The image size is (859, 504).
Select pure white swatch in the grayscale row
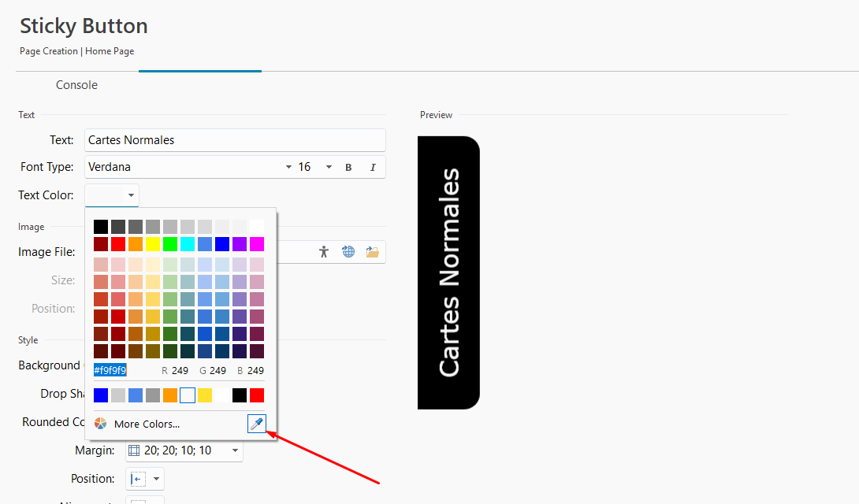257,227
